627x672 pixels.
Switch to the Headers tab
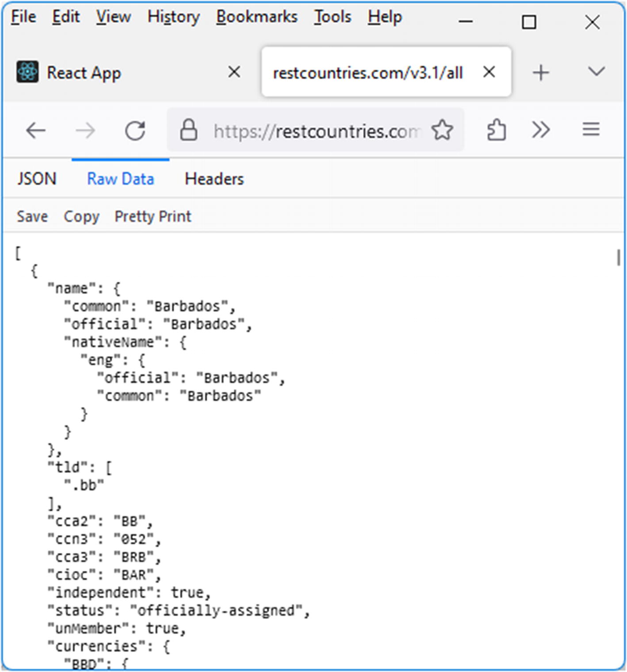coord(214,179)
